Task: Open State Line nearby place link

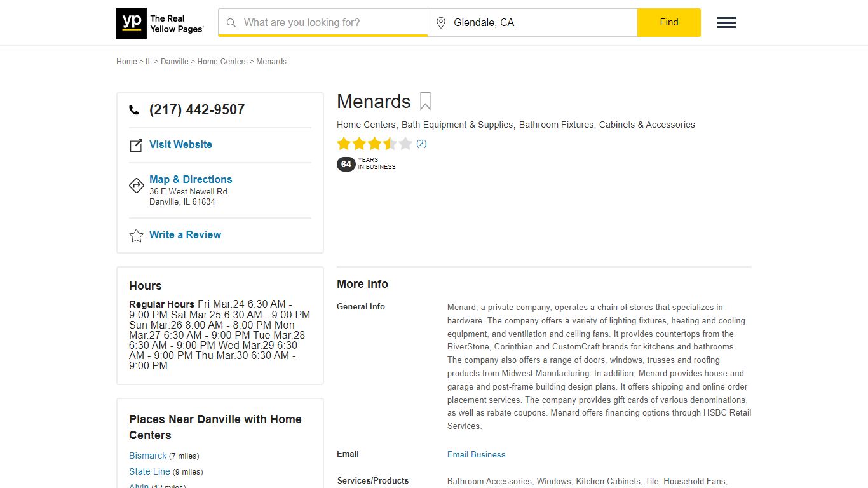Action: pyautogui.click(x=150, y=472)
